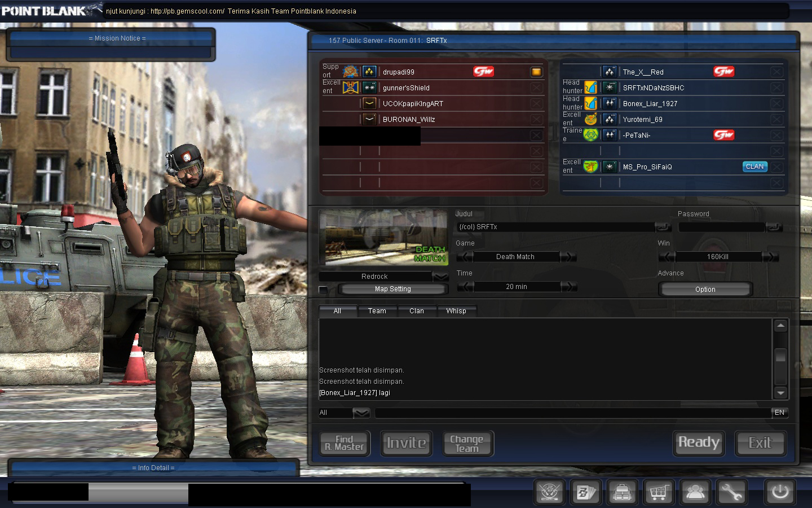Open the shopping cart shop icon
This screenshot has height=508, width=812.
tap(658, 492)
